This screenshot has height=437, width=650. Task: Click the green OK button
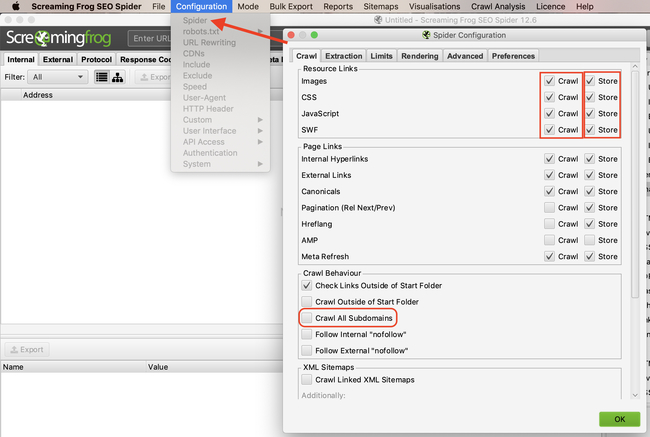point(619,419)
